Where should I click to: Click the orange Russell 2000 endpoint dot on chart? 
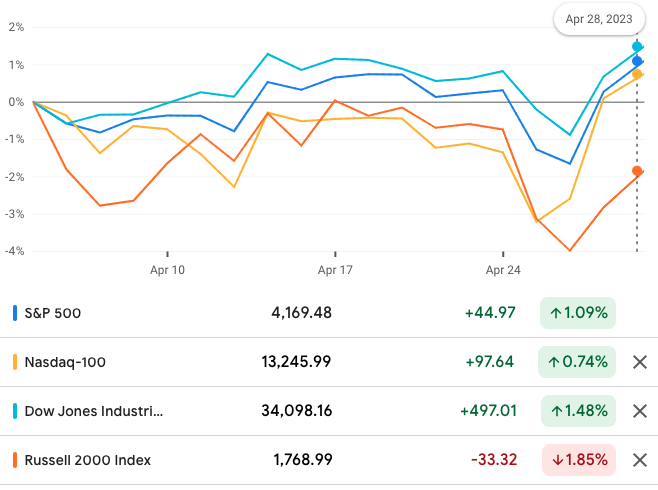click(637, 171)
